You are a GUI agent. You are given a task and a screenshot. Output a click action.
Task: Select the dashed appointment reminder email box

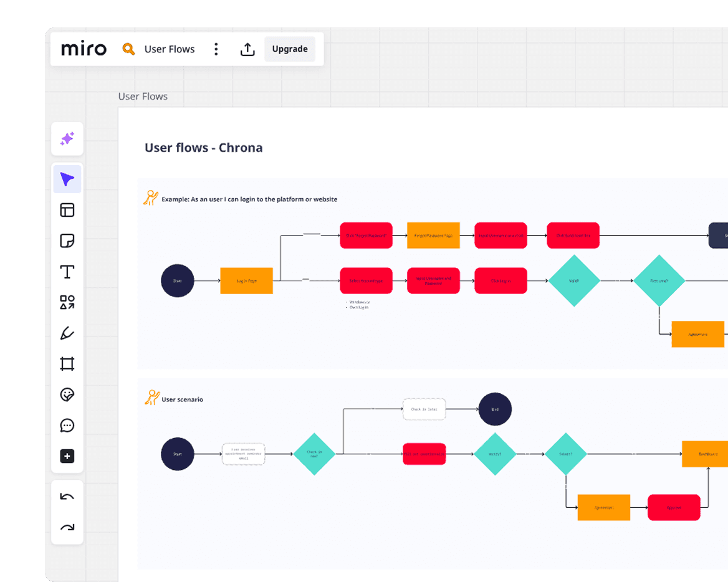click(244, 454)
